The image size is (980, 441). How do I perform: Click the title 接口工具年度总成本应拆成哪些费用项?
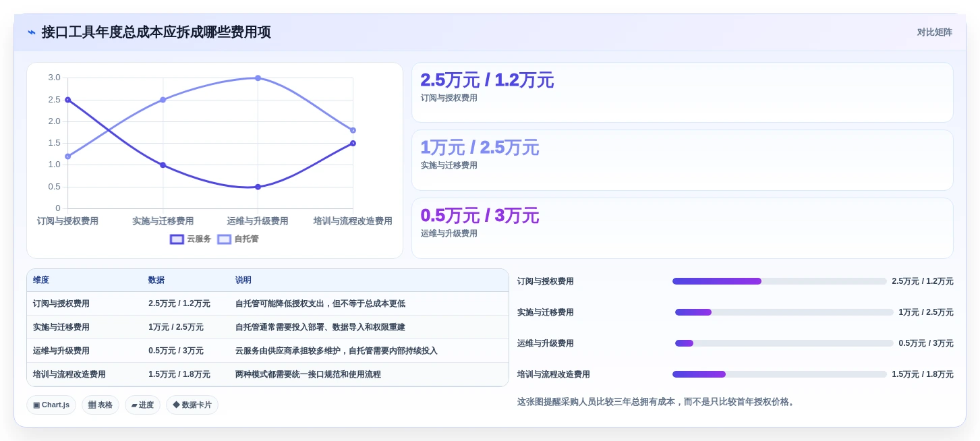coord(156,32)
